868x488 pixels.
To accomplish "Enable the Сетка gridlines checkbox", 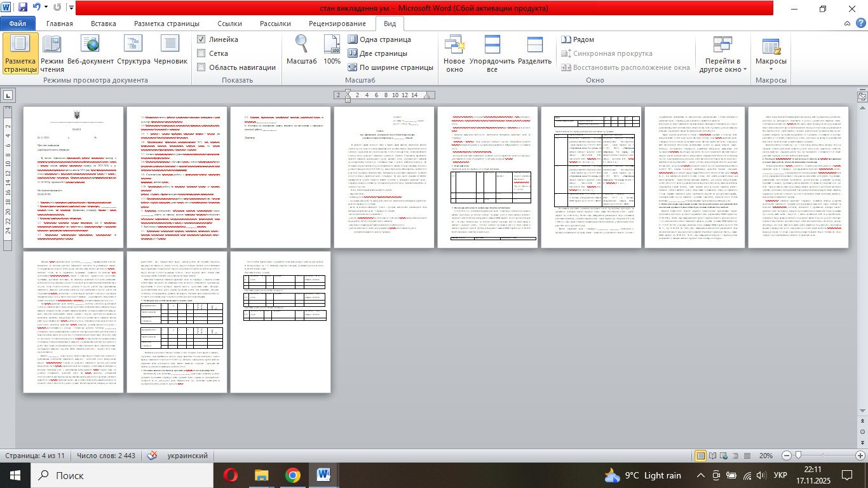I will 201,53.
